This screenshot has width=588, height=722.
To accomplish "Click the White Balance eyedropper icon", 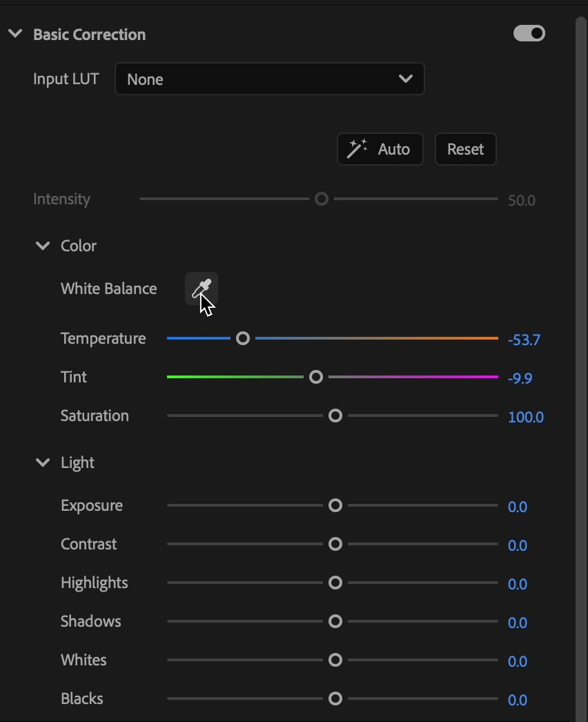I will pyautogui.click(x=201, y=289).
